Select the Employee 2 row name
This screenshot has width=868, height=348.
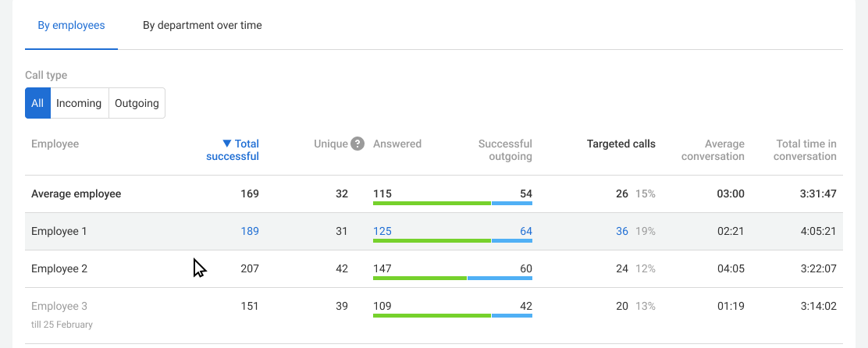point(59,268)
